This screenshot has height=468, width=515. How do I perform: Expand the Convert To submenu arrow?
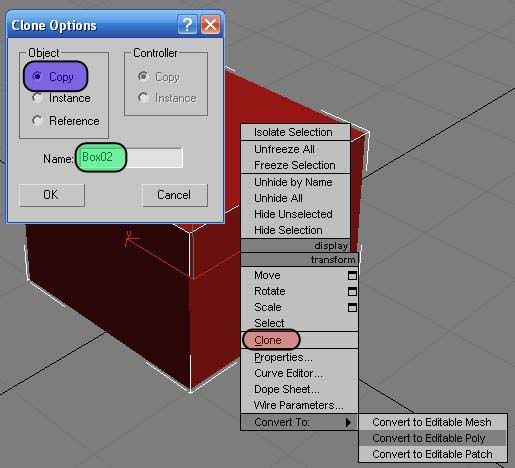tap(348, 422)
